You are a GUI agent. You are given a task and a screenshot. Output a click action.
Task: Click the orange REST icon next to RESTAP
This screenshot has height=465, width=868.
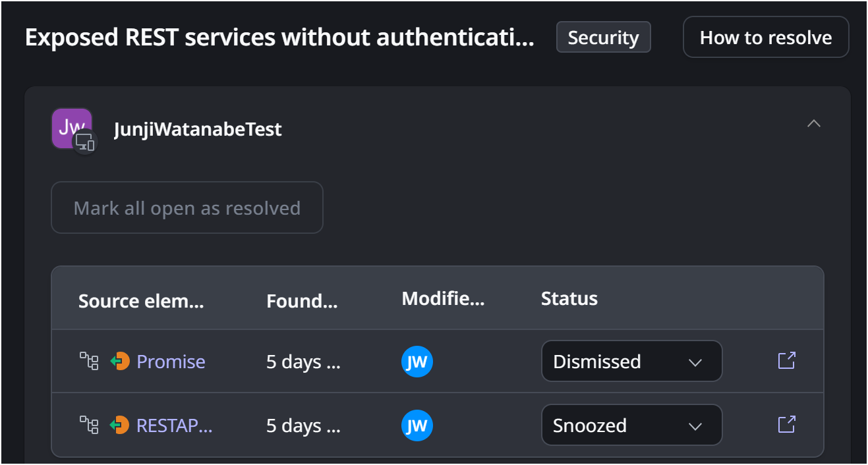tap(120, 425)
